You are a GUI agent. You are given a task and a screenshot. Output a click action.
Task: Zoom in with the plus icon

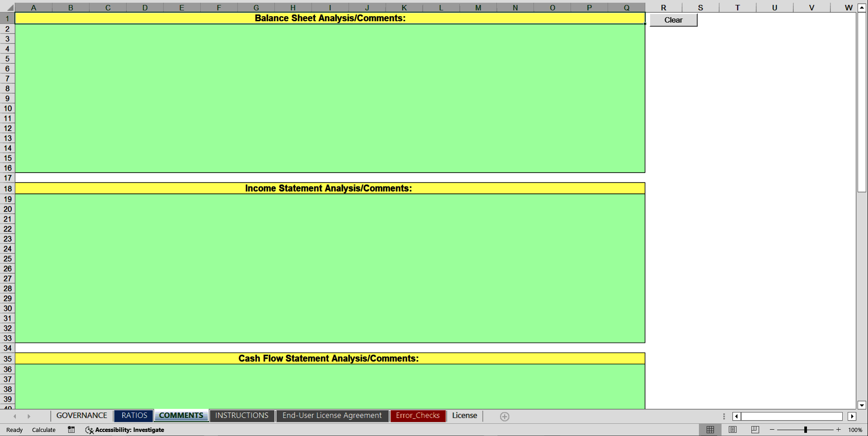point(839,430)
